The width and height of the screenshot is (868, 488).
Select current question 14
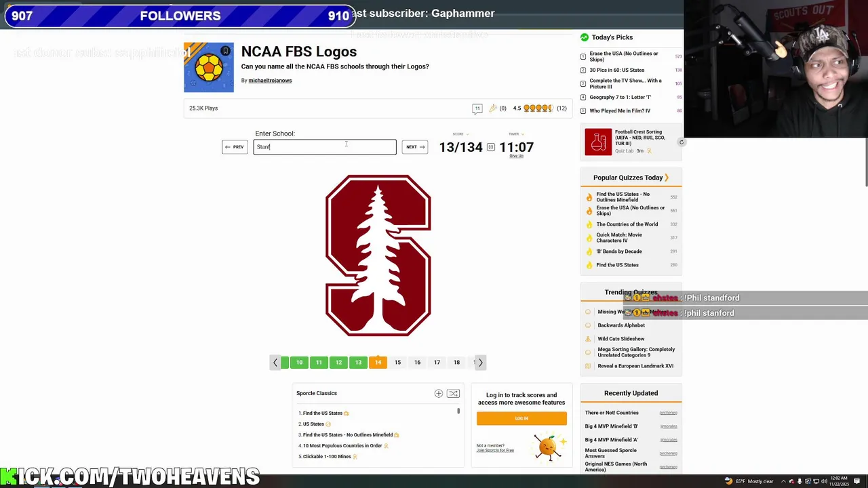click(x=378, y=363)
